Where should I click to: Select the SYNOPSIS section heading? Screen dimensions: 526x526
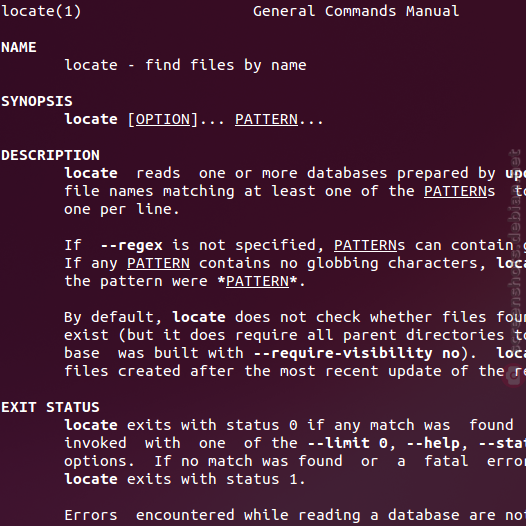(x=37, y=101)
